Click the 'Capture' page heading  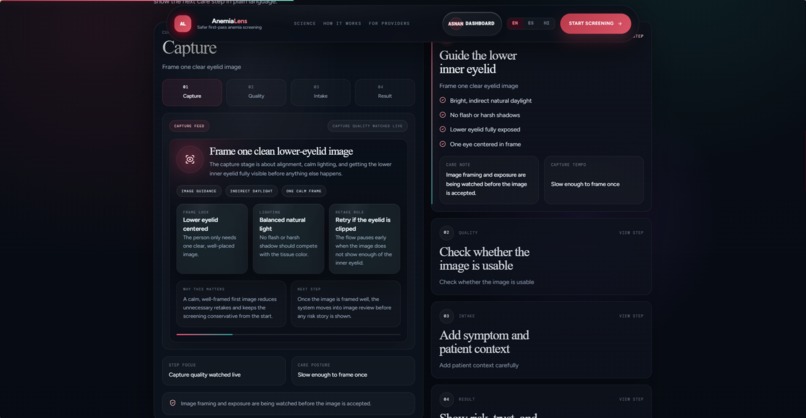189,48
